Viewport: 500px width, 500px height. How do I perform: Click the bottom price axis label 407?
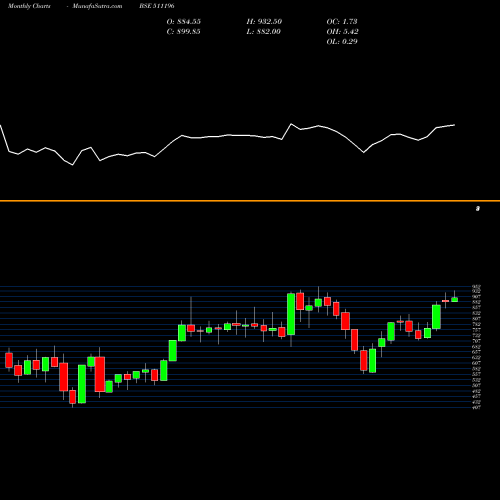477,407
